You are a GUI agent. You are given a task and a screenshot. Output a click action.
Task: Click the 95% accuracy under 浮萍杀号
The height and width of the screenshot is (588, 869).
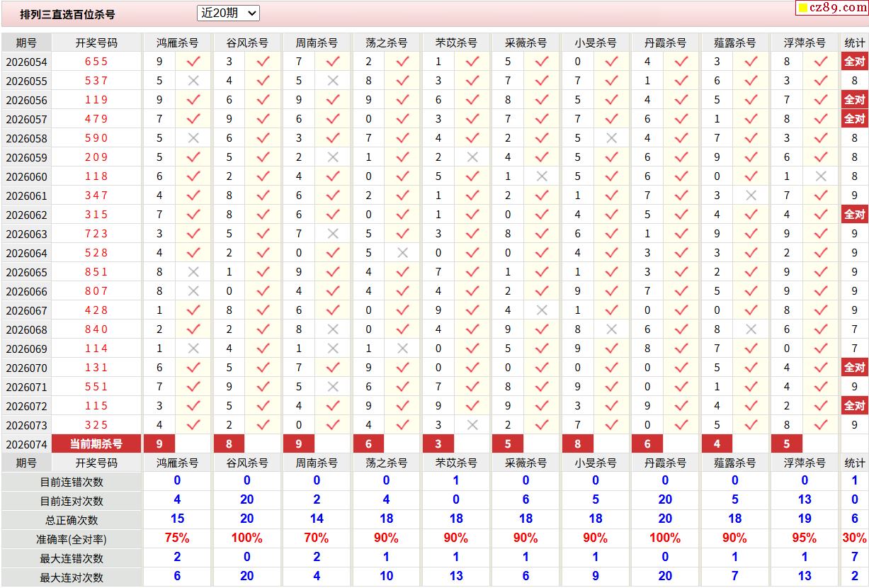(805, 538)
